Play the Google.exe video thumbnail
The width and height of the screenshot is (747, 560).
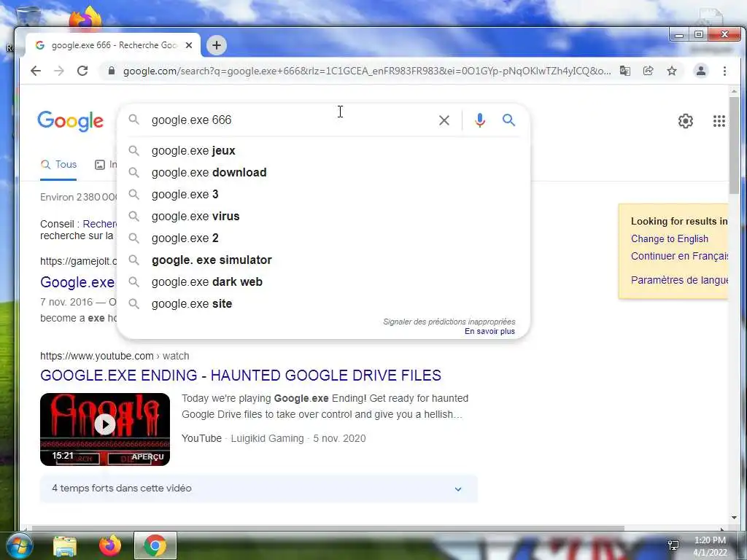pyautogui.click(x=105, y=429)
